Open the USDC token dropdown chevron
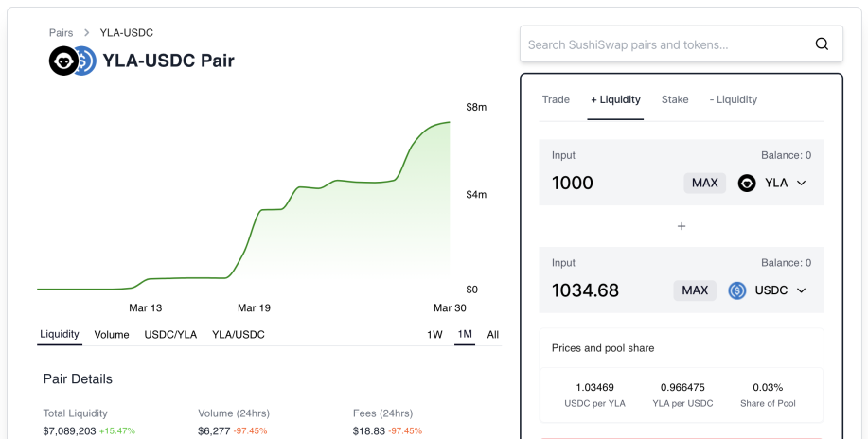868x439 pixels. (801, 290)
